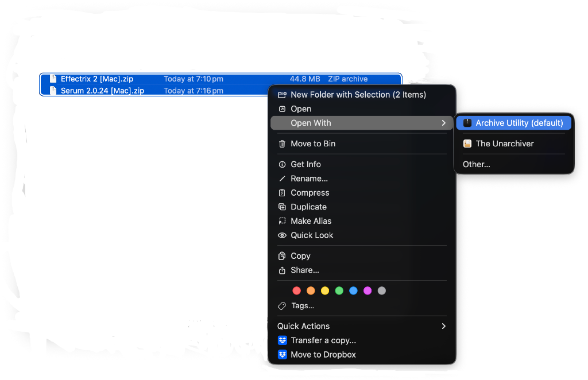The image size is (588, 380).
Task: Click the Rename pencil icon
Action: tap(282, 179)
